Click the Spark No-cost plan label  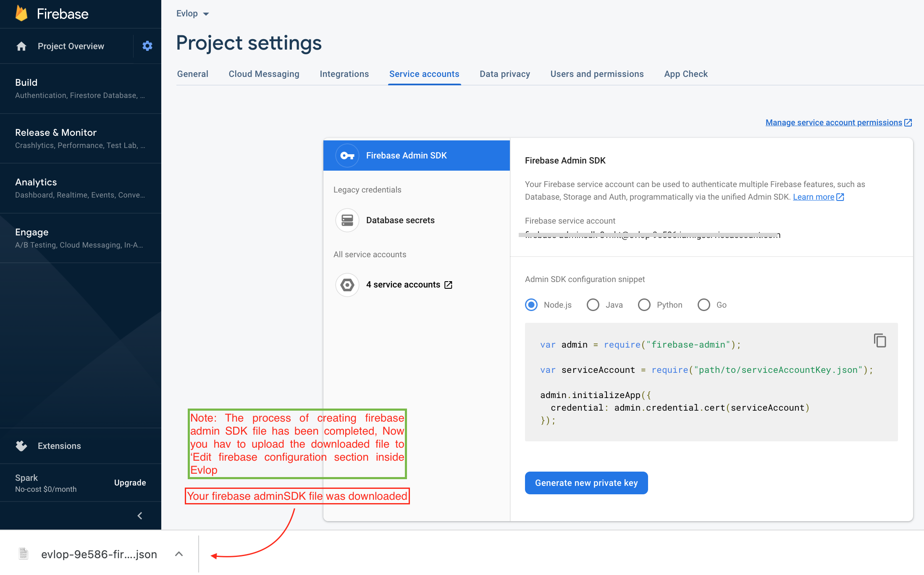pyautogui.click(x=46, y=483)
